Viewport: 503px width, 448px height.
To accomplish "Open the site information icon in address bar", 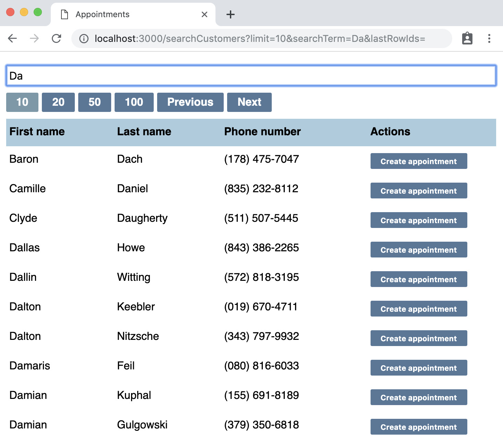I will click(83, 38).
